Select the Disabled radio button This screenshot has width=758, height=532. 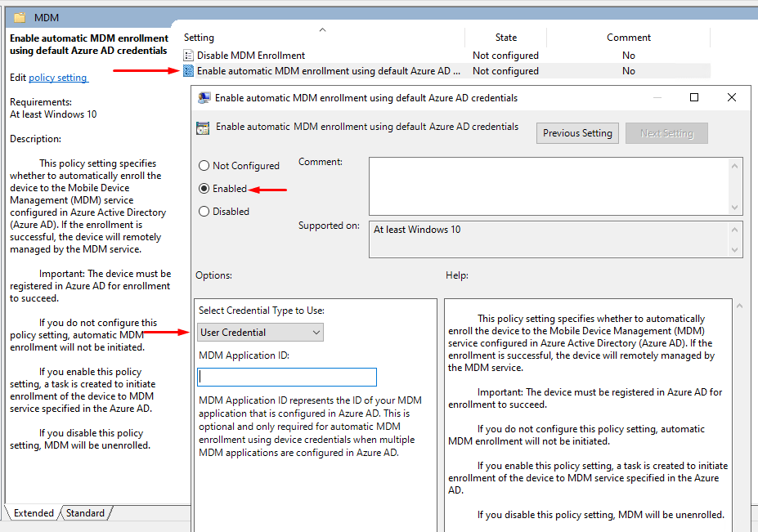[x=204, y=212]
